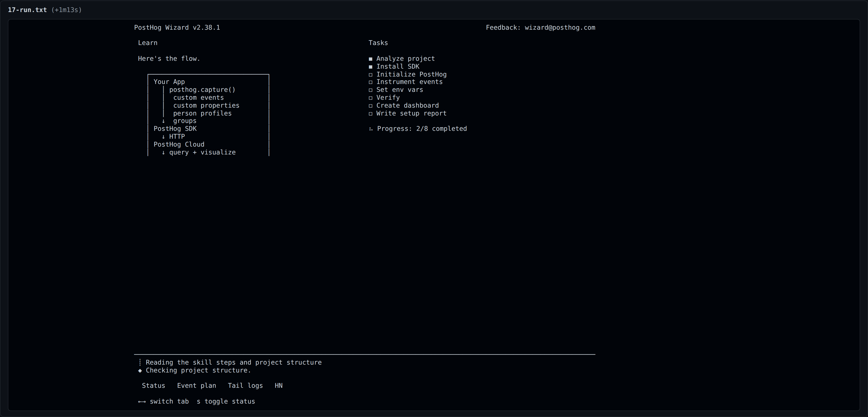Click the progress spinner icon
Viewport: 868px width, 417px height.
click(x=371, y=129)
